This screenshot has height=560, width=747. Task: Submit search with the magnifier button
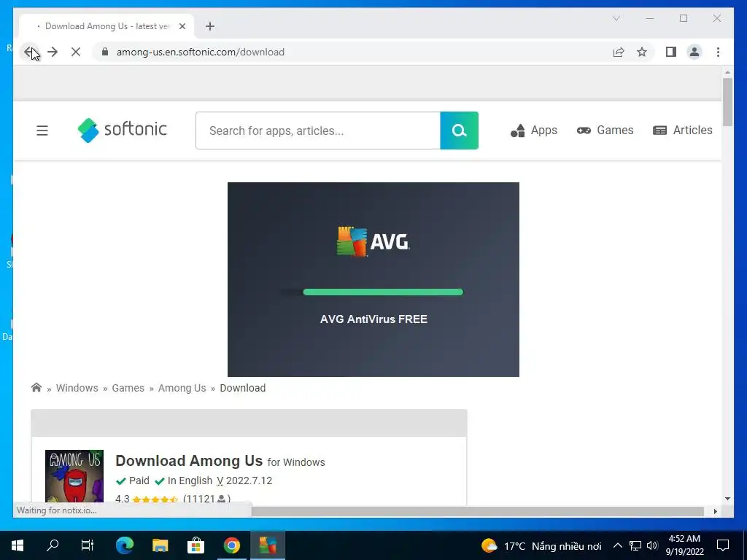click(x=460, y=131)
